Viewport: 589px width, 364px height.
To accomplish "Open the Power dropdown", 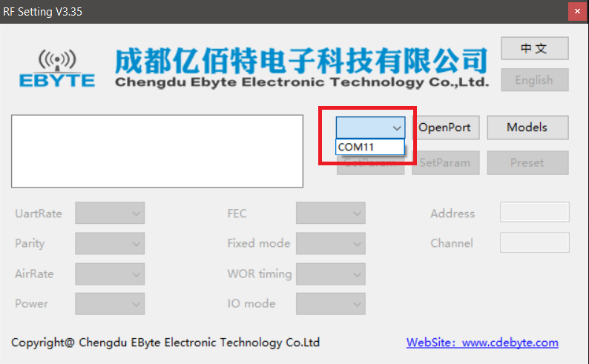I will pos(110,304).
